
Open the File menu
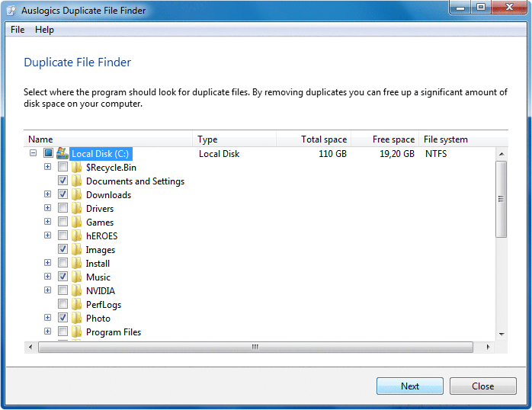click(x=18, y=30)
